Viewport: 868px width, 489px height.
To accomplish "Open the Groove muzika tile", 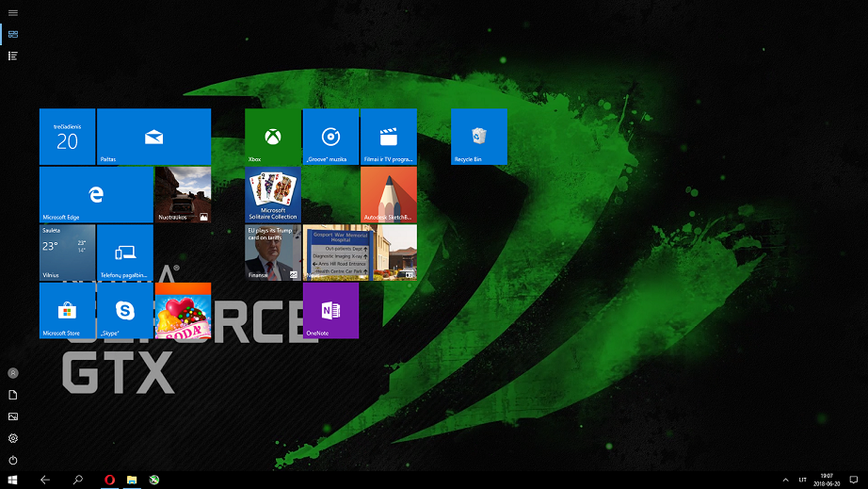I will click(x=330, y=137).
